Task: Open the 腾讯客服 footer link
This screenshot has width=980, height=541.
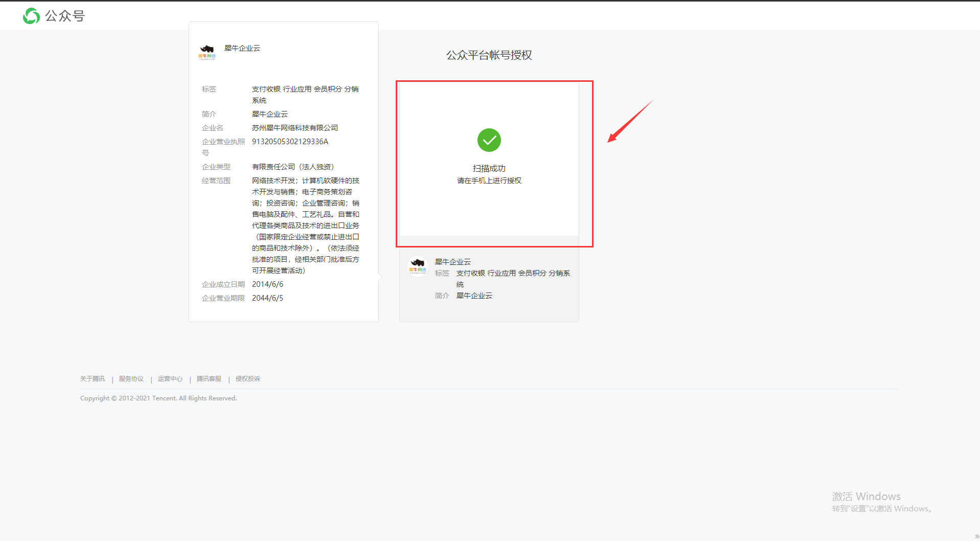Action: coord(209,379)
